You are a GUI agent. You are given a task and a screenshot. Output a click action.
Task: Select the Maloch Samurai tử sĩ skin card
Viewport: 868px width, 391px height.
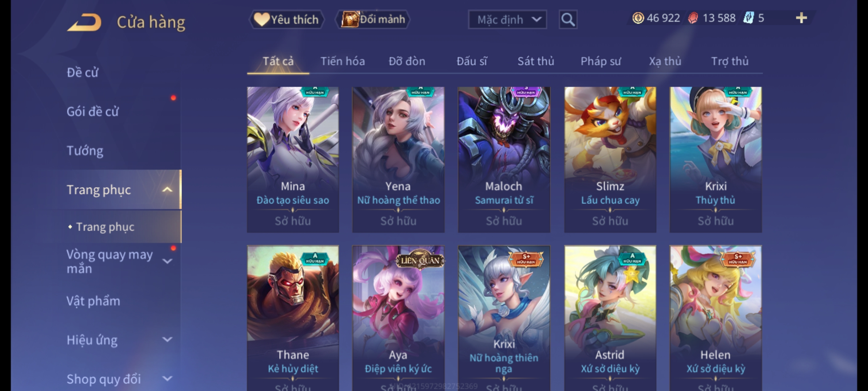point(504,159)
